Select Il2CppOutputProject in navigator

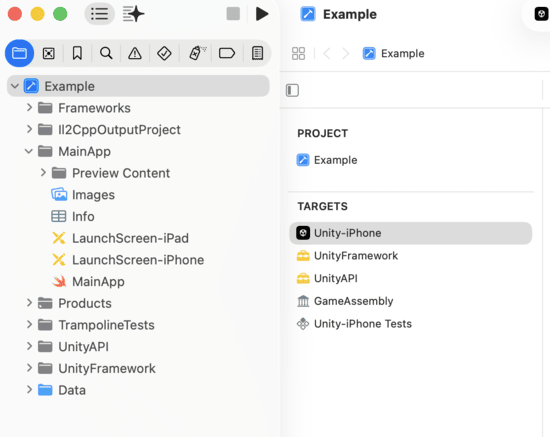pos(138,129)
